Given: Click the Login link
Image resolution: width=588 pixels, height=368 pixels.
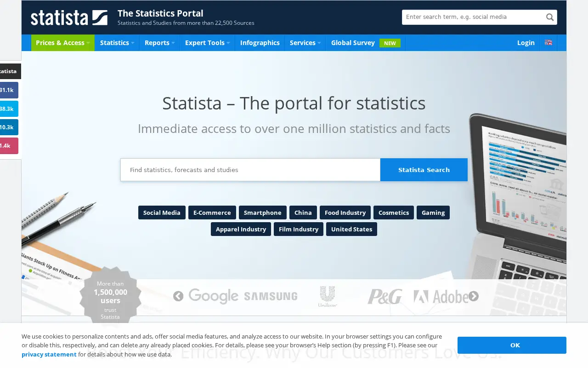Looking at the screenshot, I should pyautogui.click(x=526, y=43).
